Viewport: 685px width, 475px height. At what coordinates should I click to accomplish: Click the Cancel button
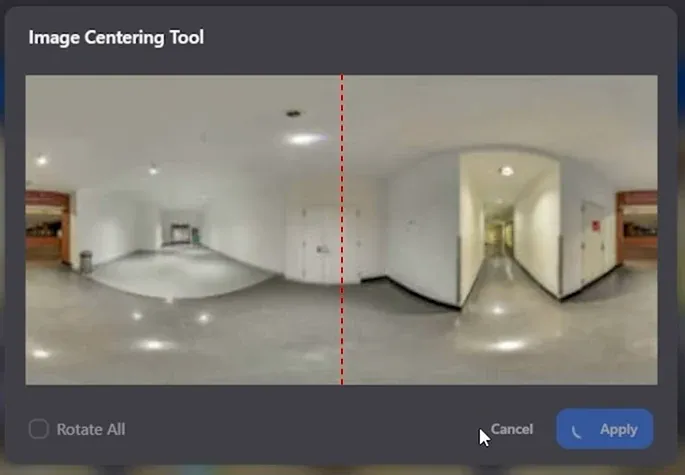(x=512, y=429)
